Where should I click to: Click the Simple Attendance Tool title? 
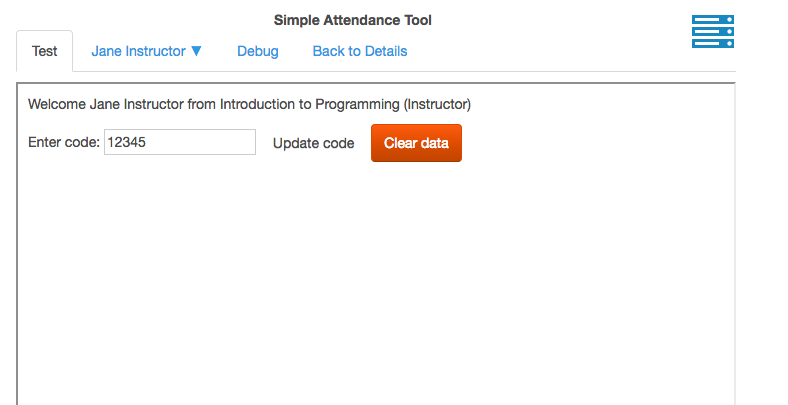pos(353,20)
